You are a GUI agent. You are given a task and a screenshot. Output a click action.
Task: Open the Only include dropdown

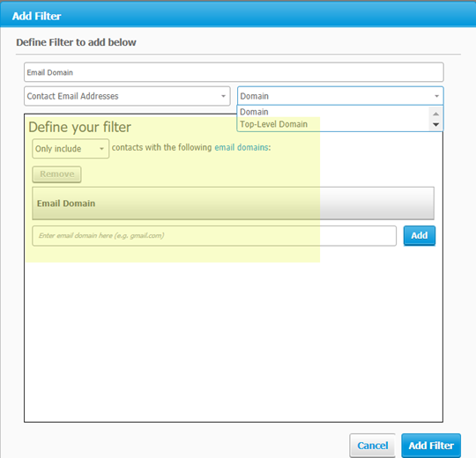click(71, 149)
